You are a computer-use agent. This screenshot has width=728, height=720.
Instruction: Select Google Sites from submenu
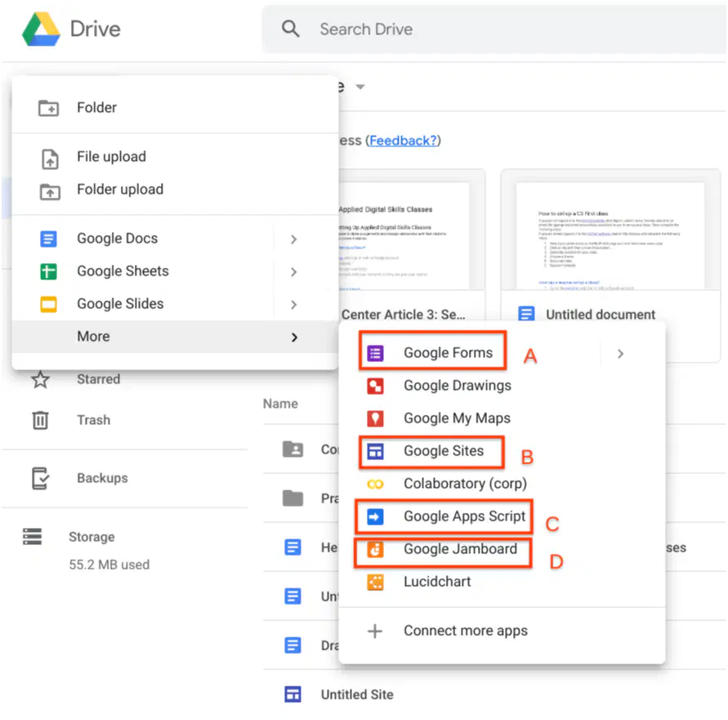(x=502, y=451)
